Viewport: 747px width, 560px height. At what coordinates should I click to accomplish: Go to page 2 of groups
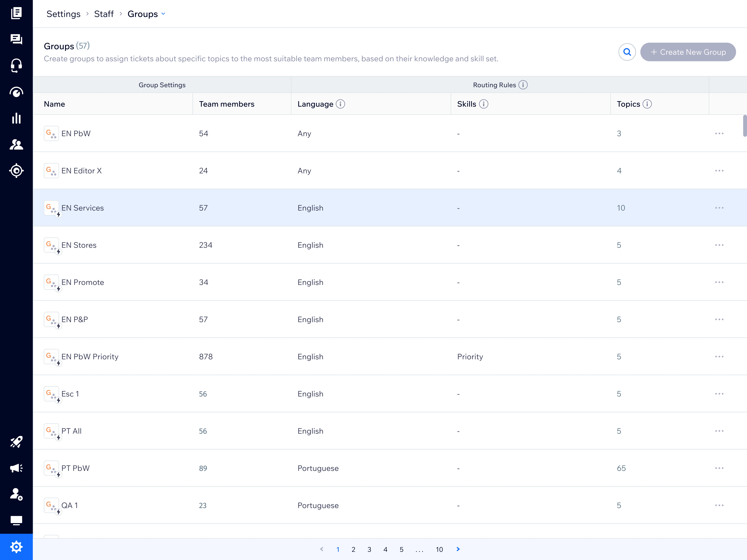point(353,549)
